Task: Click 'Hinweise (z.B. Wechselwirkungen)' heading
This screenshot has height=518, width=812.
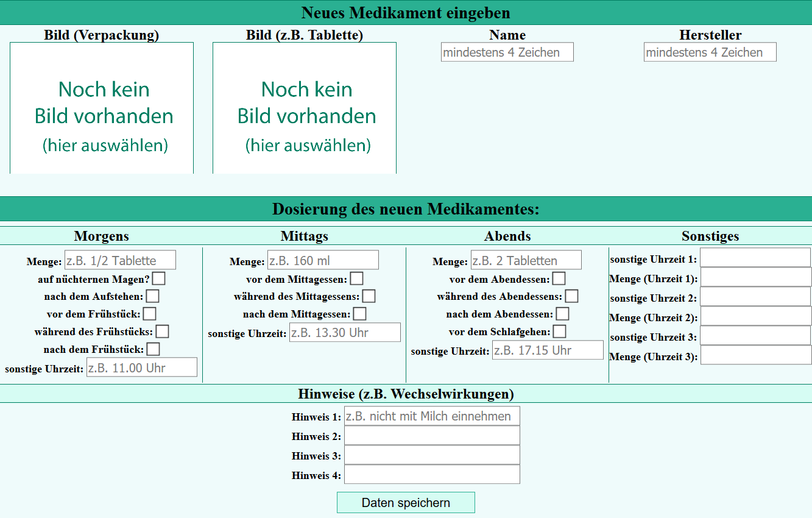Action: [x=406, y=394]
